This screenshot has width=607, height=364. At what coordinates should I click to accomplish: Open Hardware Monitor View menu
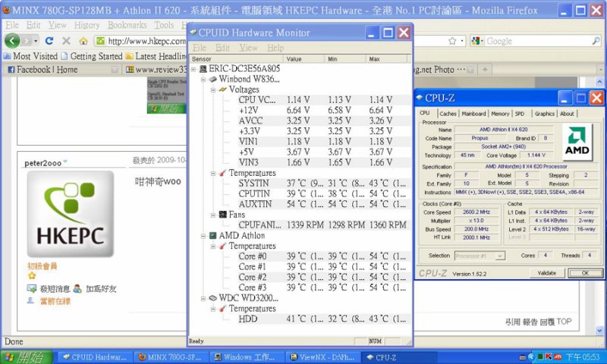click(x=248, y=48)
